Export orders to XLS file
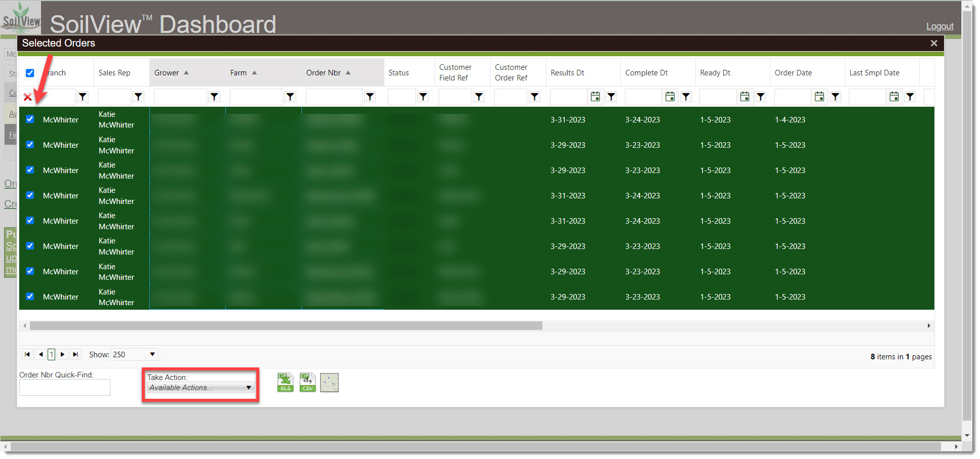 pos(285,383)
